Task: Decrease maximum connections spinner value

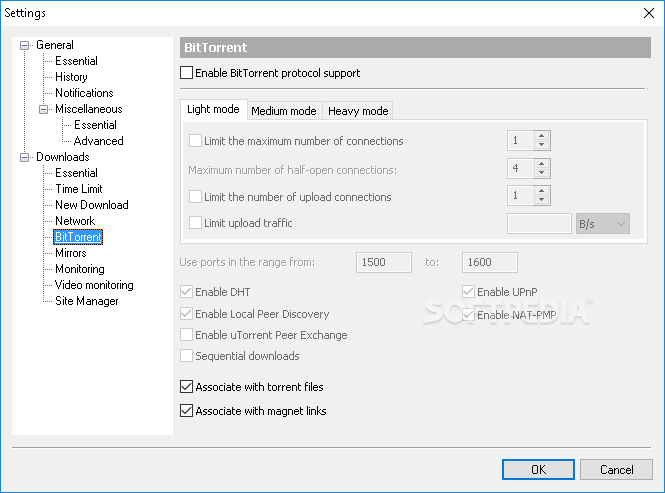Action: pos(542,145)
